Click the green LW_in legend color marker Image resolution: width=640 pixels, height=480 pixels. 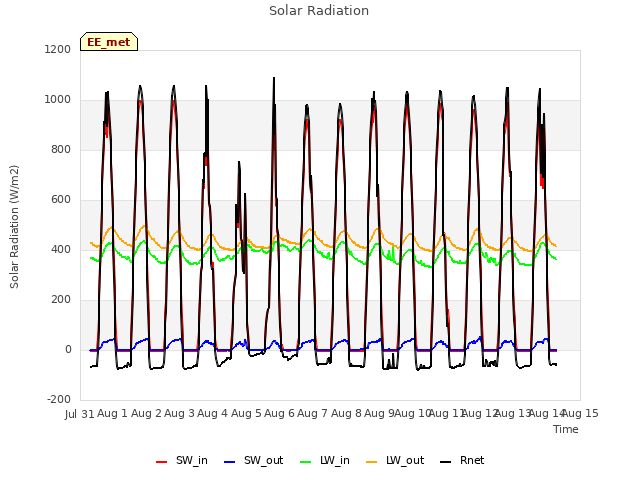306,462
